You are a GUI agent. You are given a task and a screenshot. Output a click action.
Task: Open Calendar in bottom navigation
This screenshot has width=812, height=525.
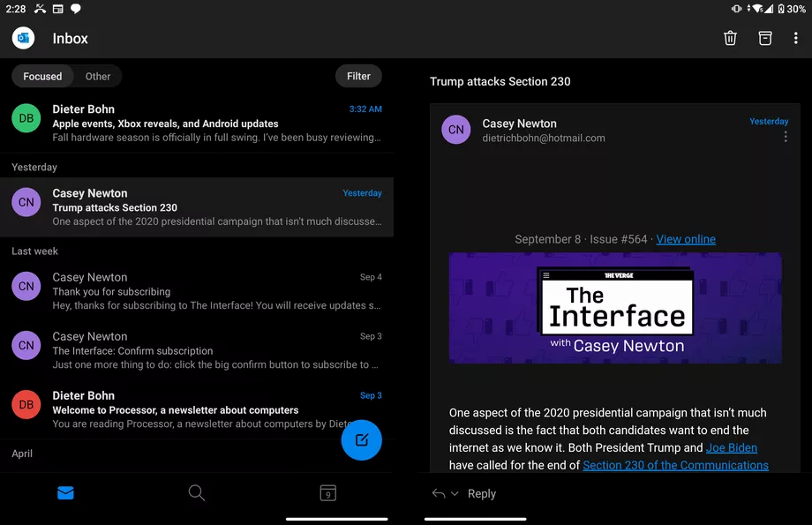click(327, 493)
